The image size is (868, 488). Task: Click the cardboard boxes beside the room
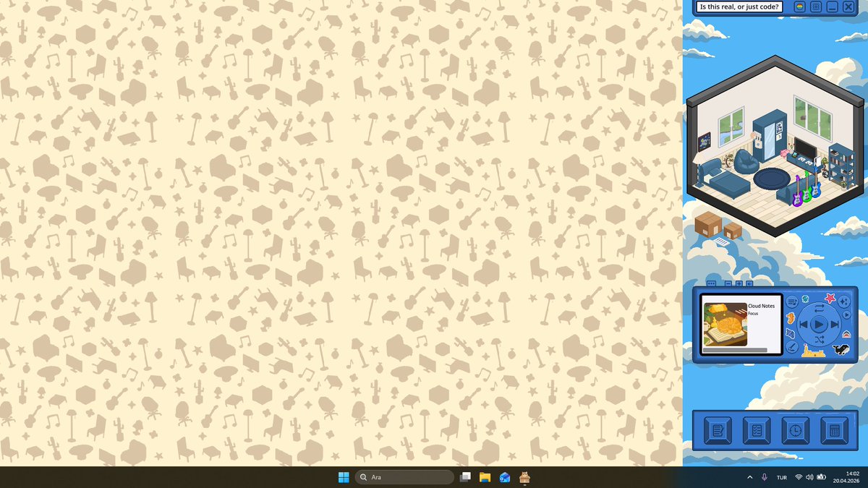pos(718,226)
